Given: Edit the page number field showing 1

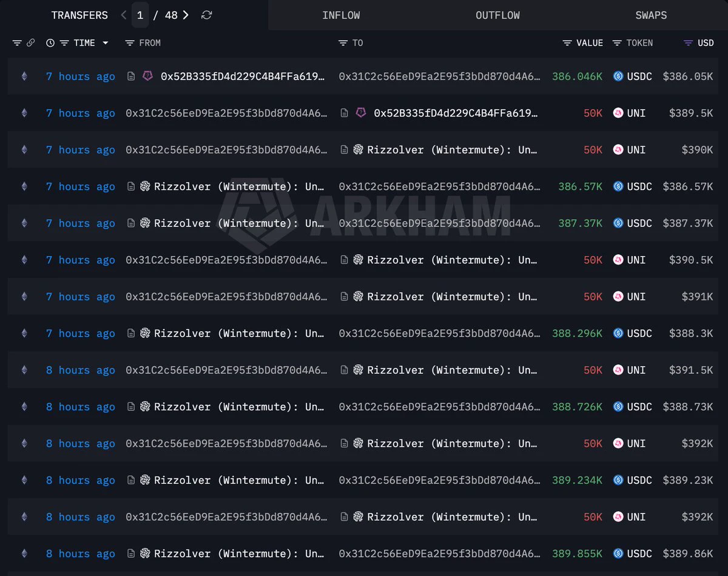Looking at the screenshot, I should tap(140, 15).
